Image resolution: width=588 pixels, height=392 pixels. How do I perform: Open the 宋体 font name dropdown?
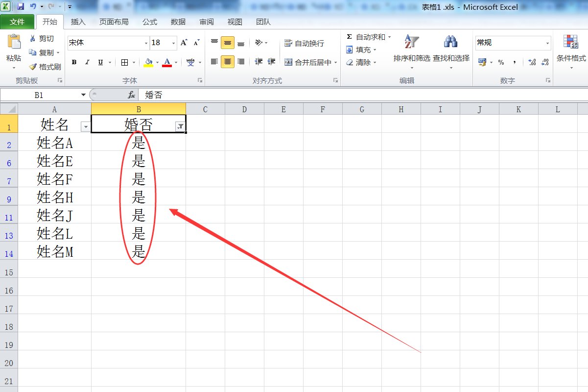click(146, 43)
